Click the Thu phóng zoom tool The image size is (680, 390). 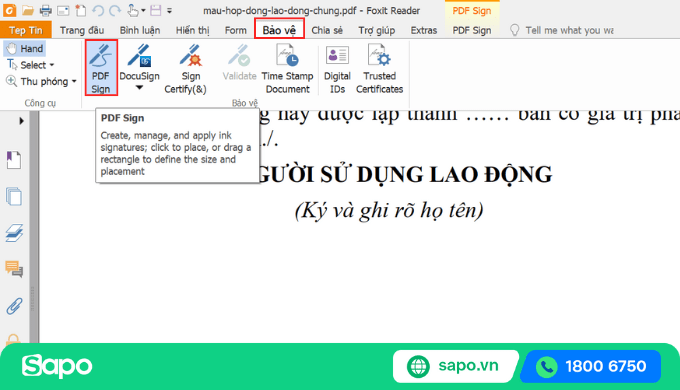coord(37,82)
